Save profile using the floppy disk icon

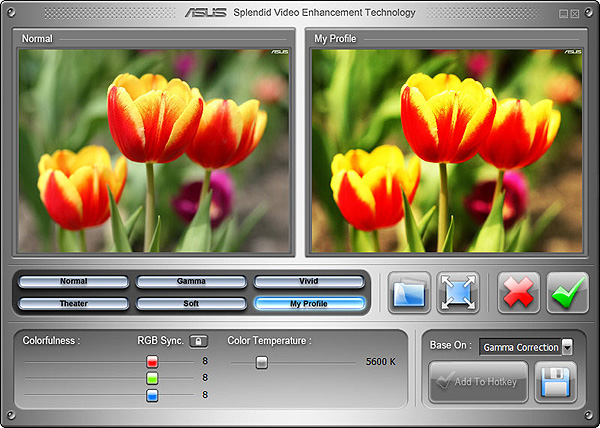pos(556,382)
